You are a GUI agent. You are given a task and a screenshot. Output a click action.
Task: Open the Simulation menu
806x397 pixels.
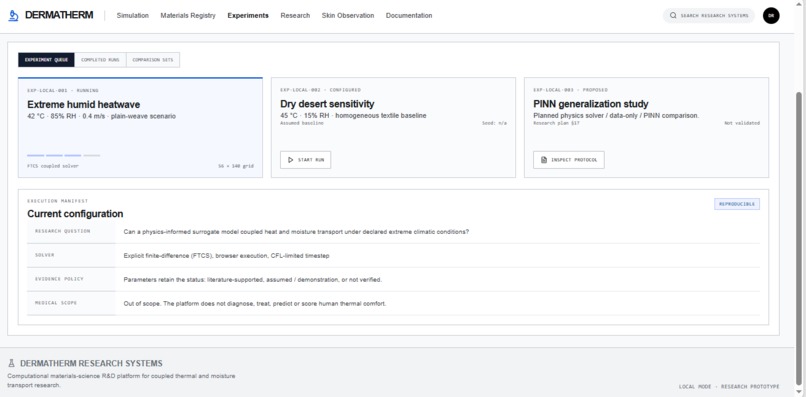click(133, 15)
